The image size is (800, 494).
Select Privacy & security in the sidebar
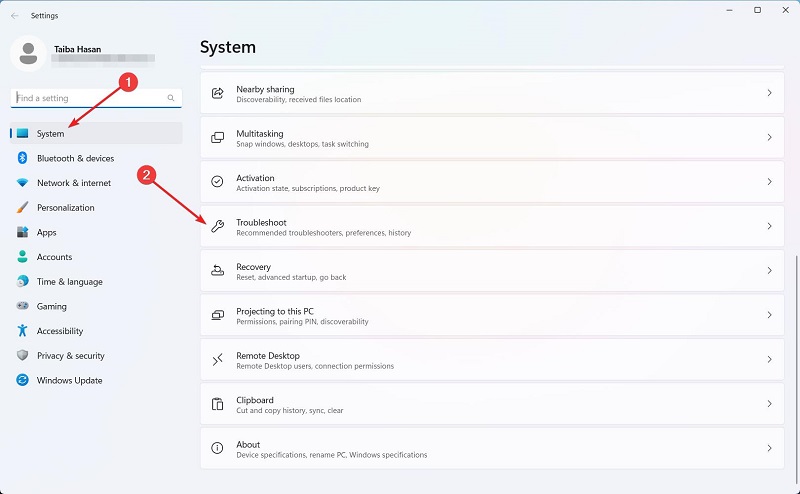pos(70,356)
